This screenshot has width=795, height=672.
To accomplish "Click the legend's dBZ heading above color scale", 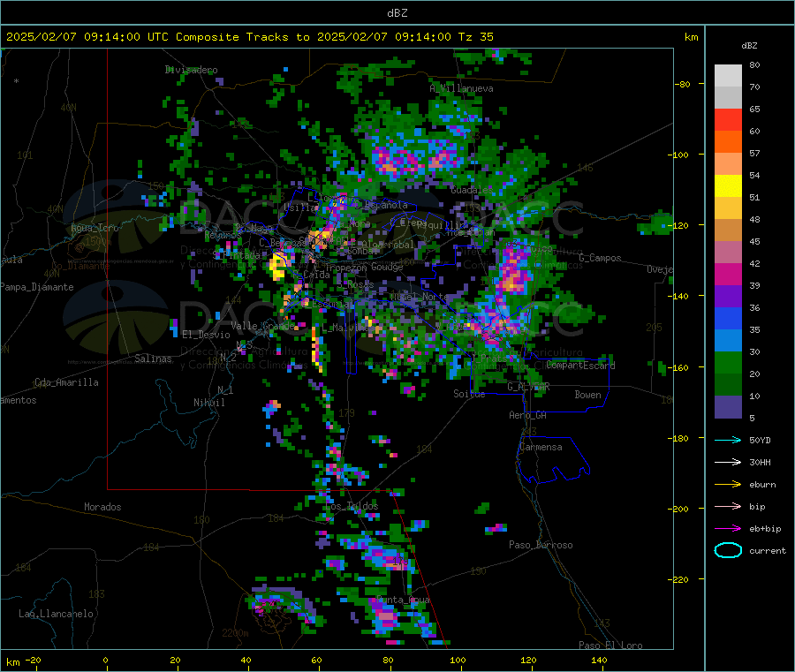I will (x=749, y=46).
